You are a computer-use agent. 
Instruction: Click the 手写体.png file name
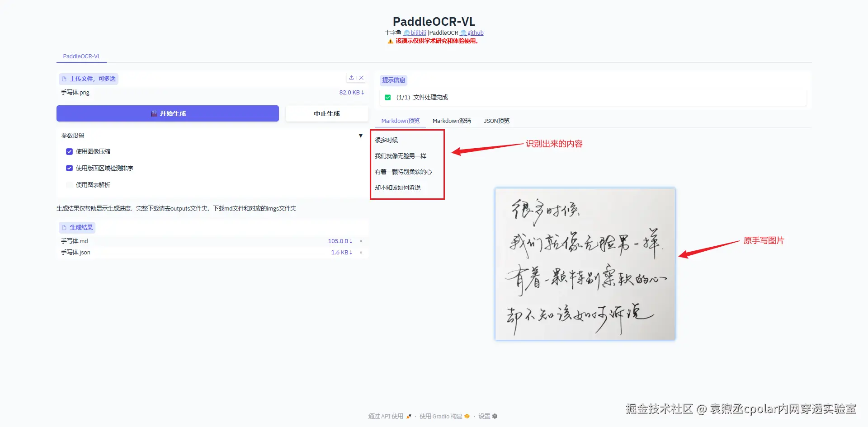click(x=75, y=92)
